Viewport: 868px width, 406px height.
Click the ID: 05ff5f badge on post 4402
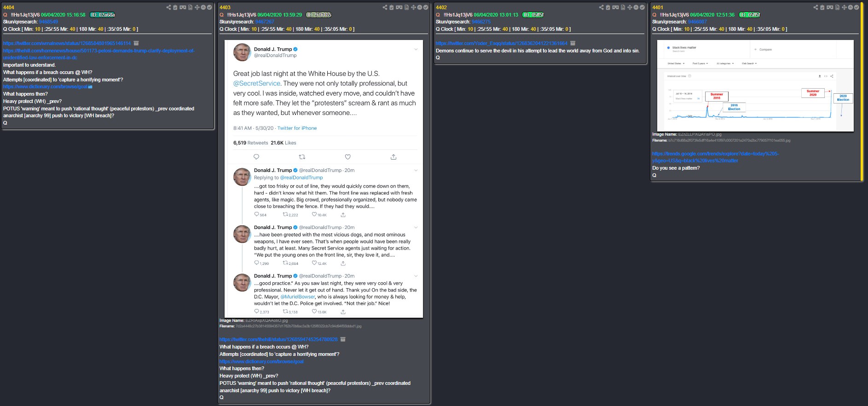533,15
